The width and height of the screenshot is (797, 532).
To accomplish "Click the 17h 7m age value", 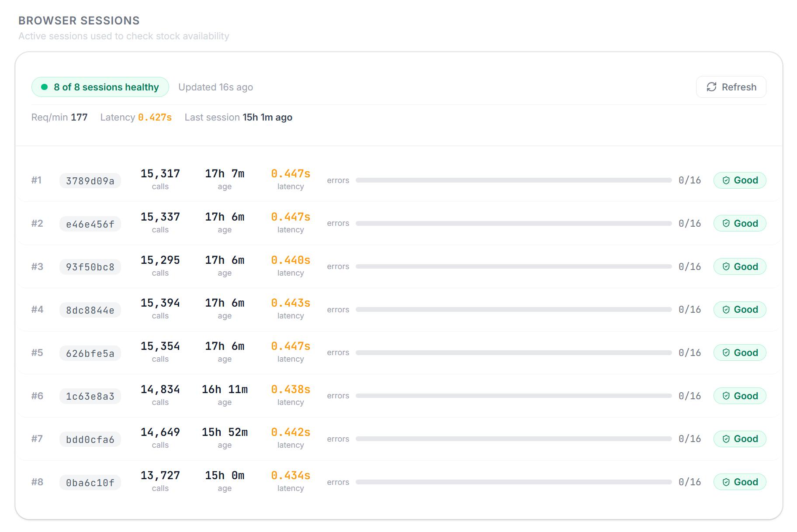I will (225, 174).
